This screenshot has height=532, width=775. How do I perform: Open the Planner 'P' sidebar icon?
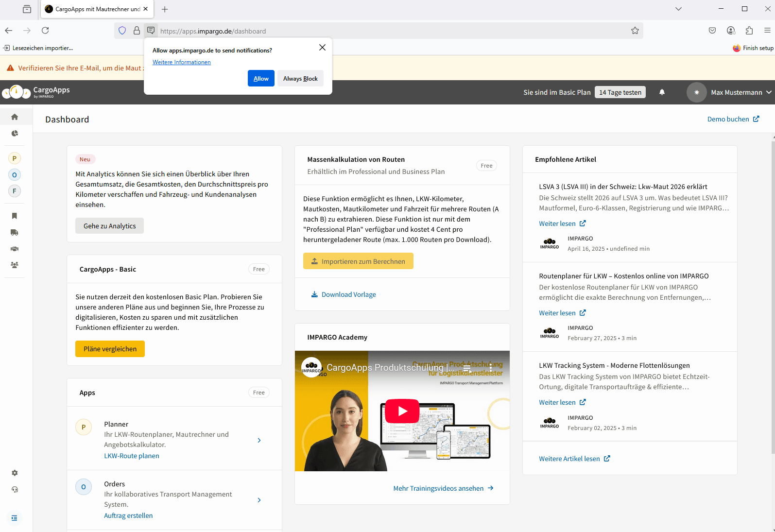pos(15,158)
